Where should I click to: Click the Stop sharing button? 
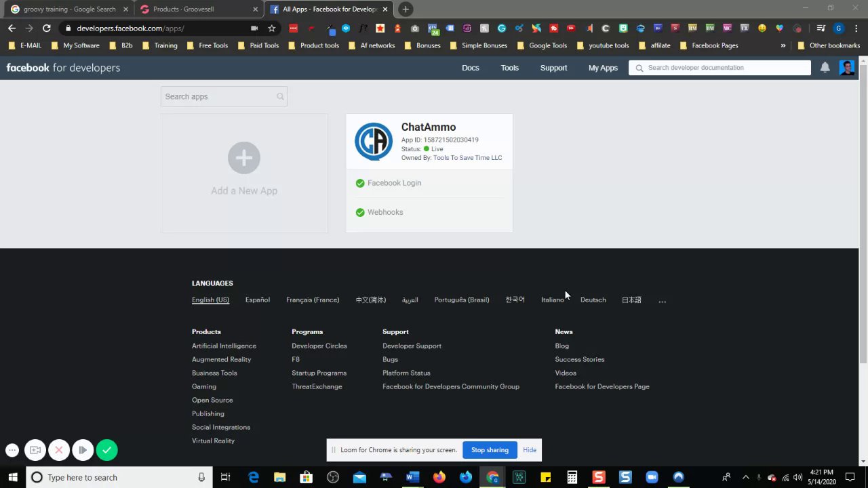490,450
